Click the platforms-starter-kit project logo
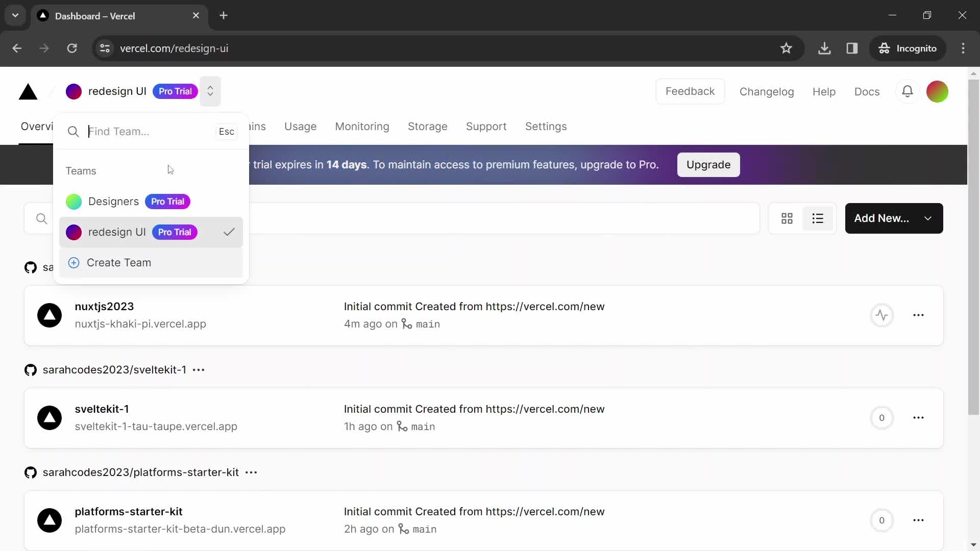Viewport: 980px width, 551px height. [50, 520]
